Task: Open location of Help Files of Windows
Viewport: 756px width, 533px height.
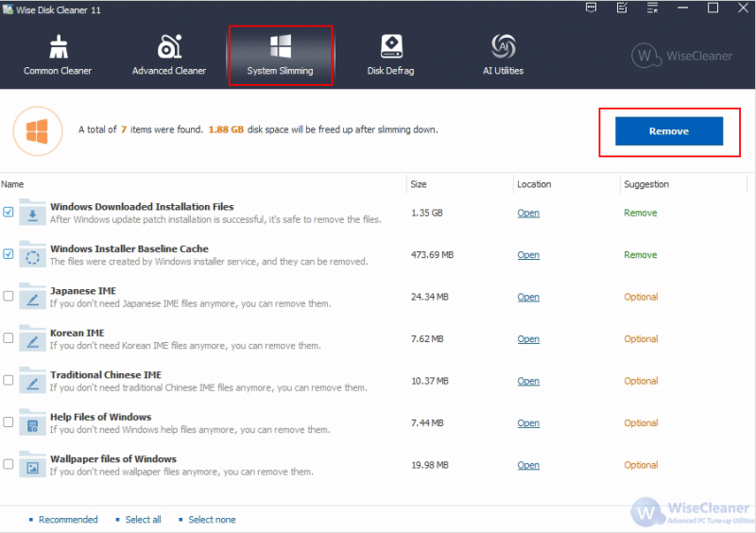Action: [x=528, y=422]
